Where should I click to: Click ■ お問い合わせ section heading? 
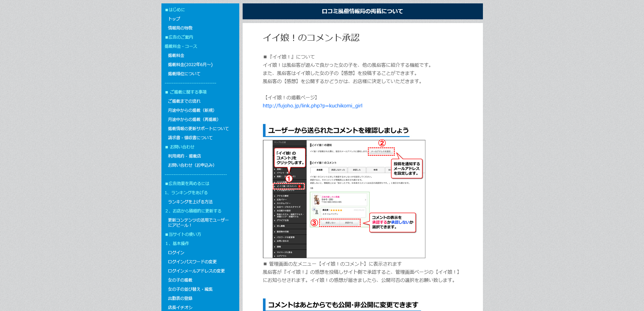(180, 147)
